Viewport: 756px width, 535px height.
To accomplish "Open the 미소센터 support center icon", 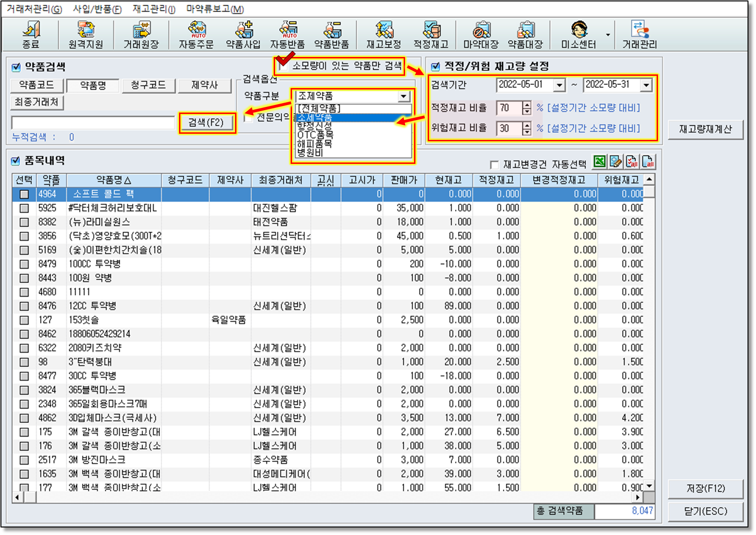I will click(578, 35).
